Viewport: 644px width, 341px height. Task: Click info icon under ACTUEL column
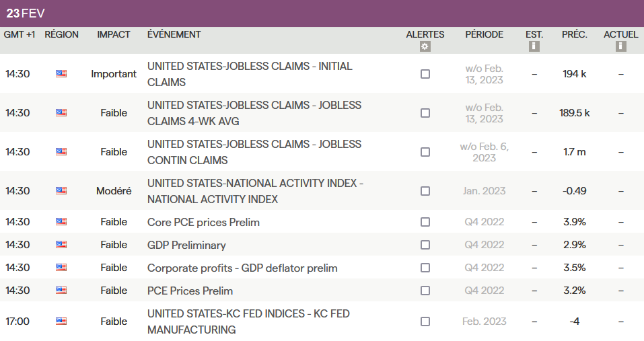pyautogui.click(x=620, y=46)
